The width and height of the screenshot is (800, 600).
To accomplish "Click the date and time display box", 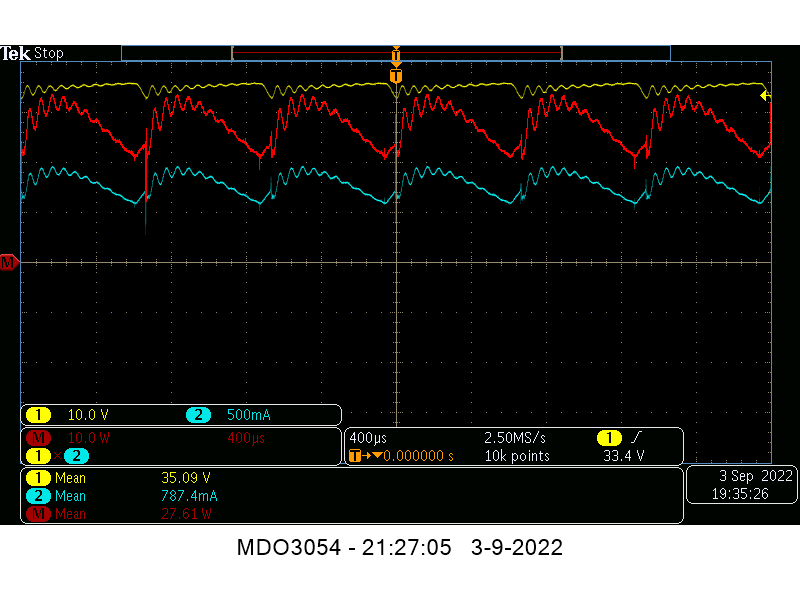I will (x=740, y=485).
